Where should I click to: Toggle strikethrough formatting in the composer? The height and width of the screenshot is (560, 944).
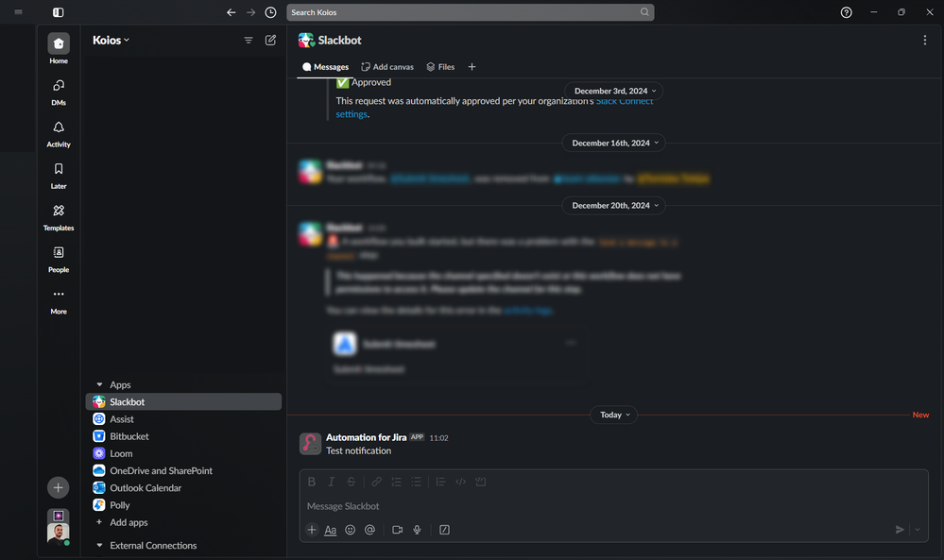click(351, 482)
